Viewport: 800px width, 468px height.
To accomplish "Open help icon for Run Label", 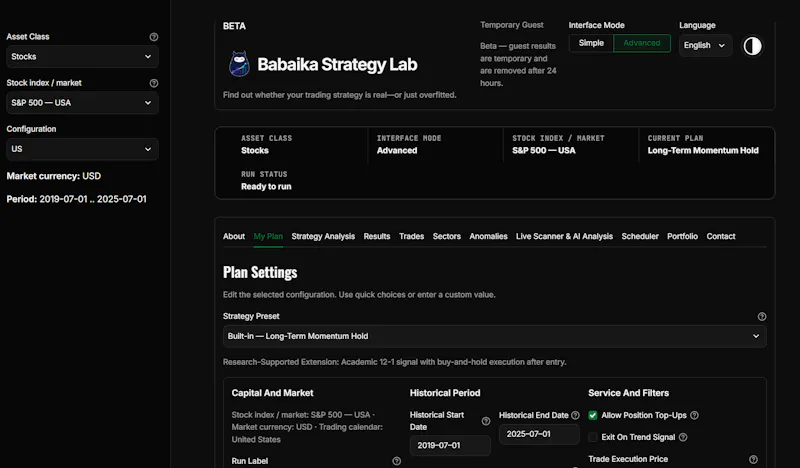I will point(396,461).
